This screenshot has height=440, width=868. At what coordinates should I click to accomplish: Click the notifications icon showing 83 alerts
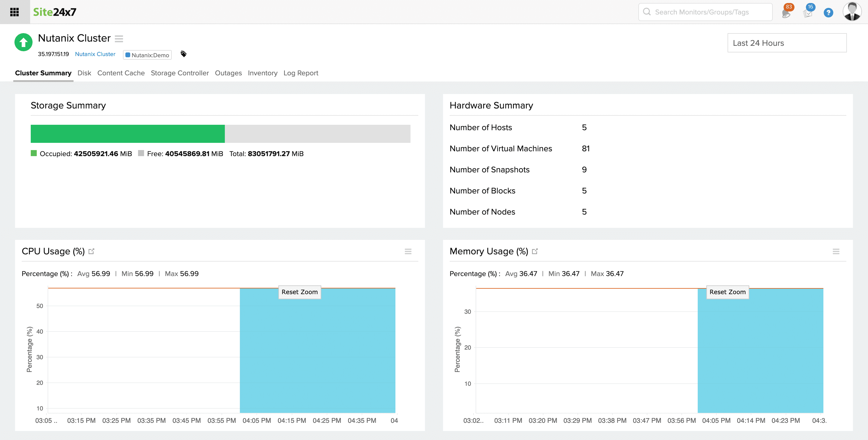click(x=787, y=12)
